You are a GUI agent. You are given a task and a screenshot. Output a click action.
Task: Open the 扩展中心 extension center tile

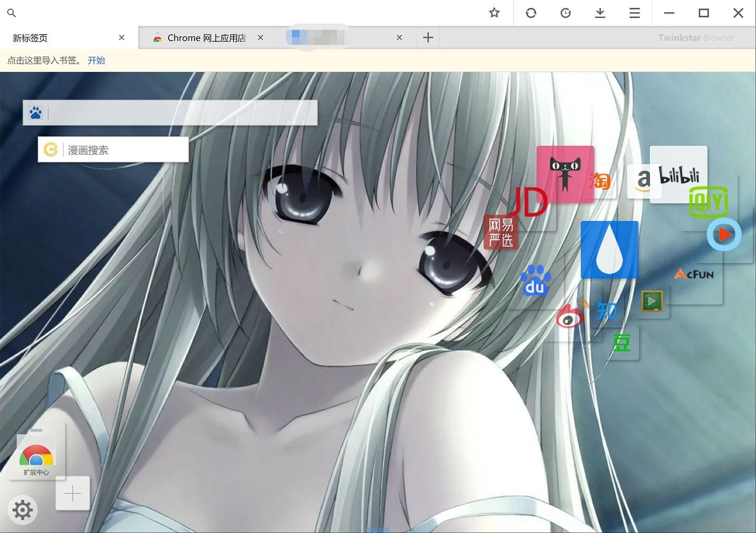click(x=36, y=451)
